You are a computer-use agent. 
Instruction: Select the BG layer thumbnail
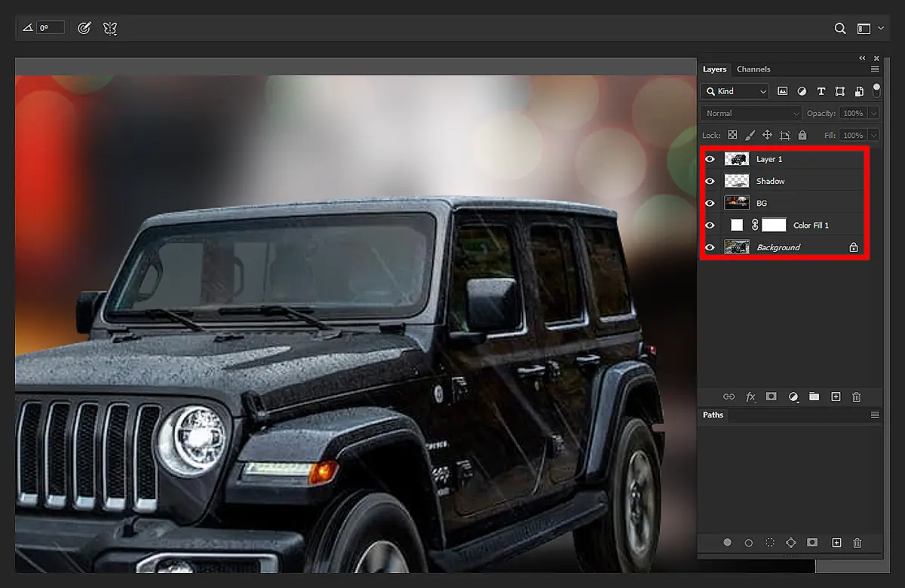click(737, 203)
